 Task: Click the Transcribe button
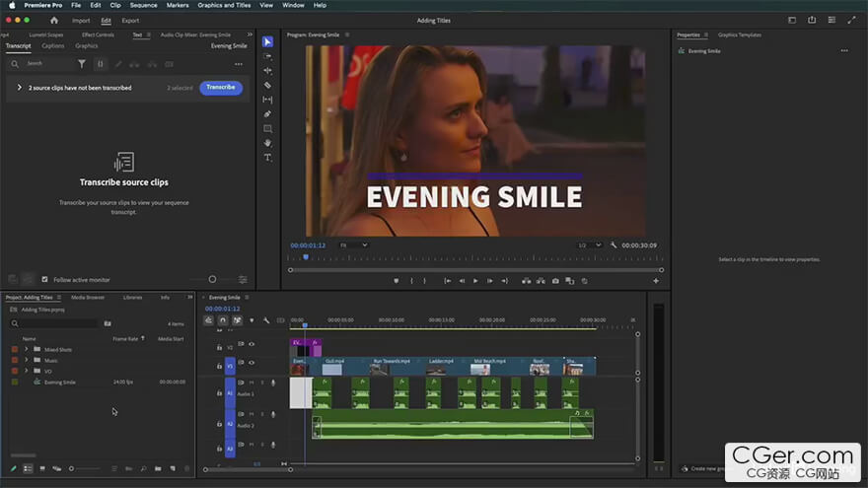[221, 88]
